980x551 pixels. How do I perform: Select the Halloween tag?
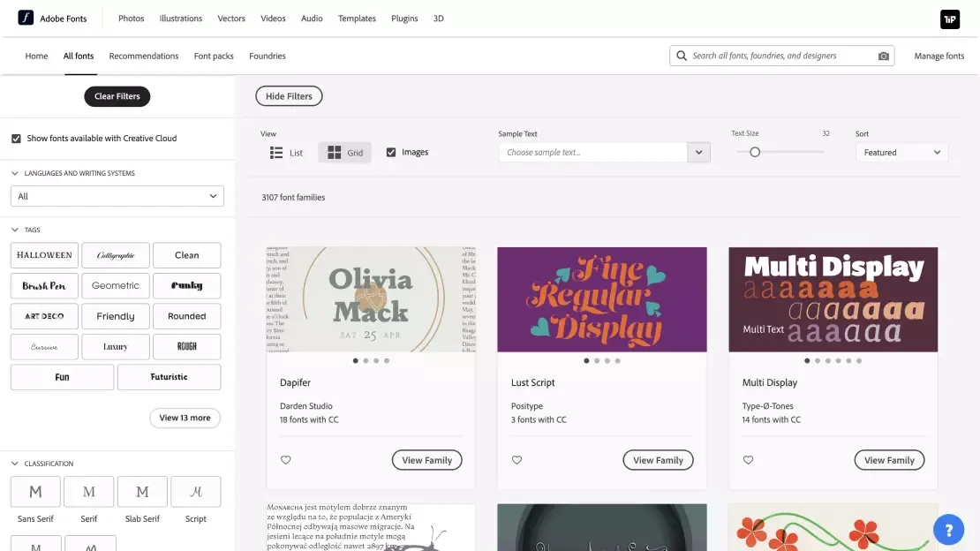click(x=44, y=255)
